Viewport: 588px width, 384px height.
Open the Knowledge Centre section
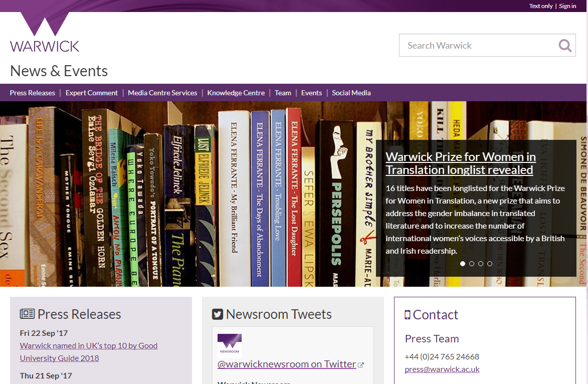point(236,93)
